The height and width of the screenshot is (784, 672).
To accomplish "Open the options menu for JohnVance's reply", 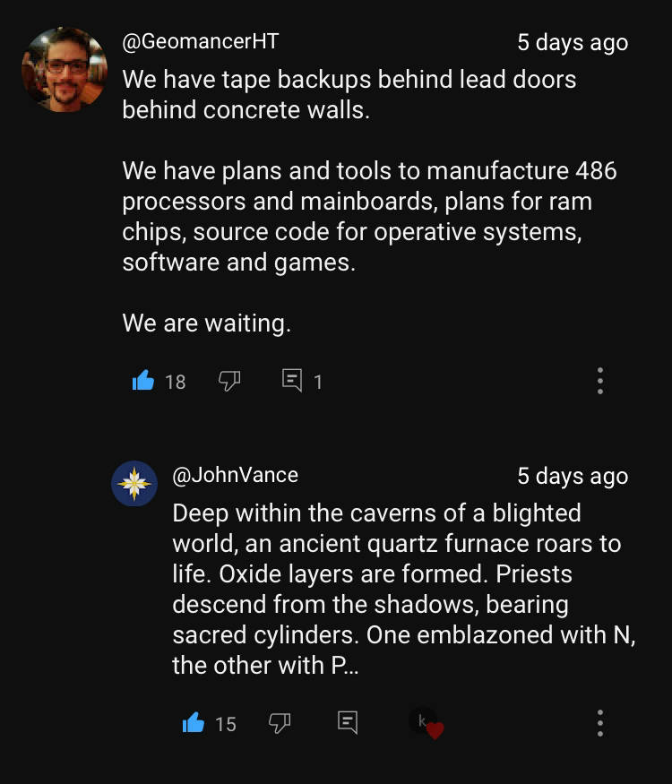I will click(x=600, y=723).
